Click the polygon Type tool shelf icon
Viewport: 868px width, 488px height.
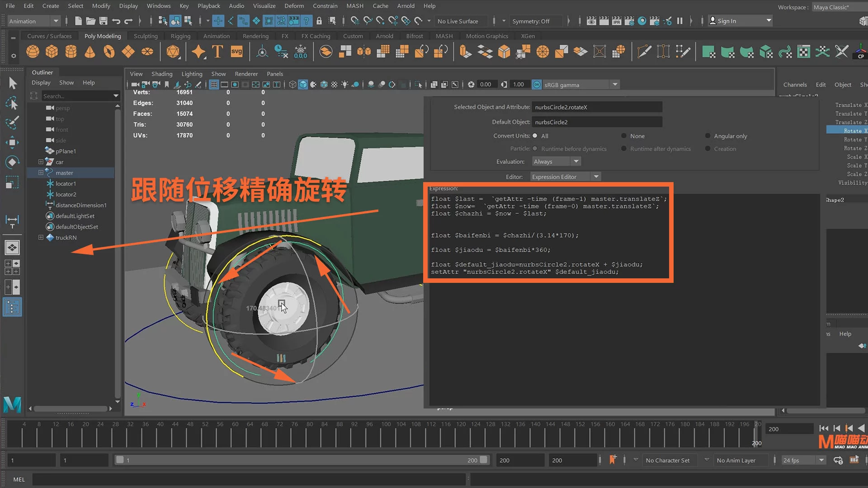pos(217,52)
